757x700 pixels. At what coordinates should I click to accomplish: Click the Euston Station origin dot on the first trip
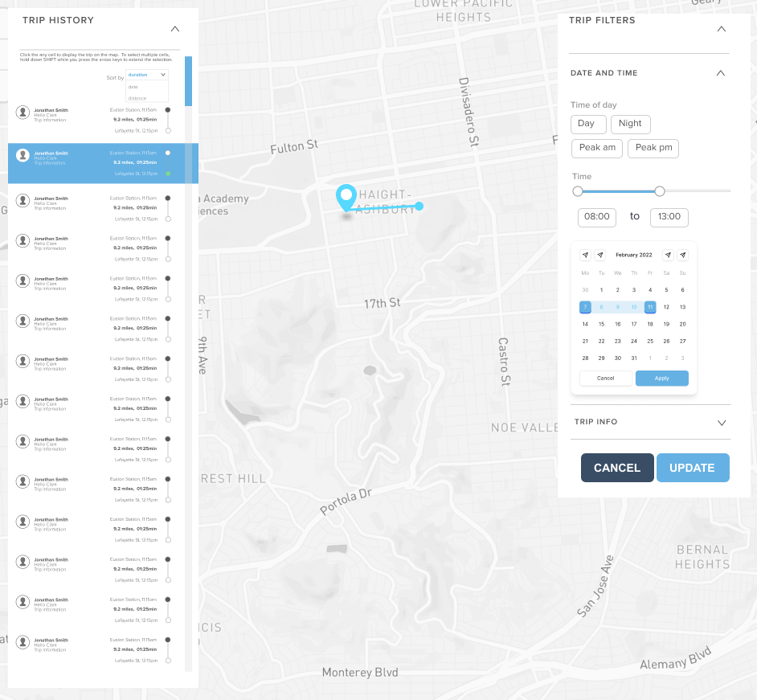[167, 110]
